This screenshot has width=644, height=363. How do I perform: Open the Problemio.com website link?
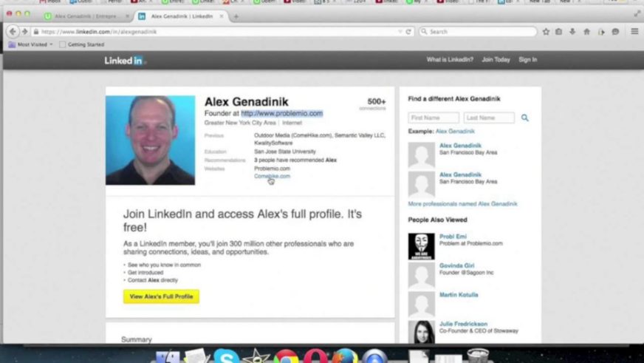(272, 168)
